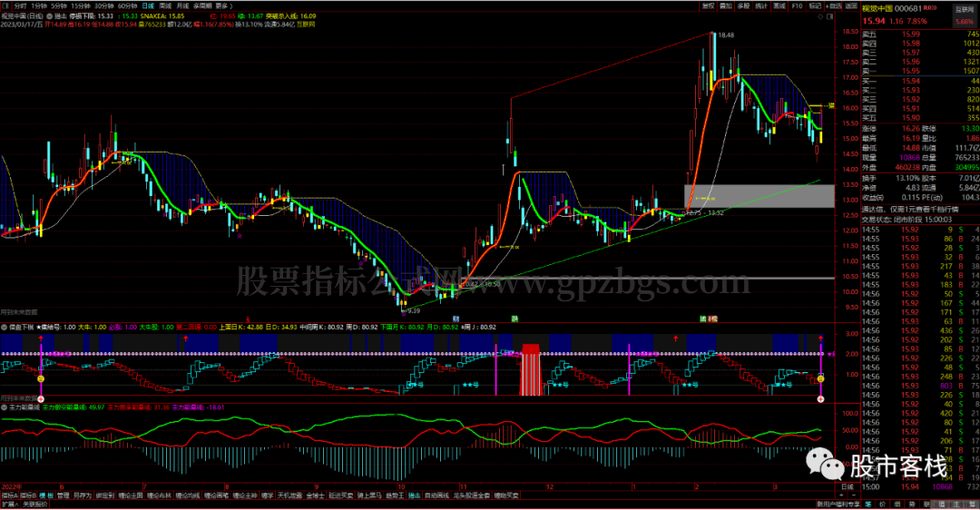This screenshot has height=510, width=980.
Task: Select the 缠论主图 indicator template
Action: [x=130, y=495]
